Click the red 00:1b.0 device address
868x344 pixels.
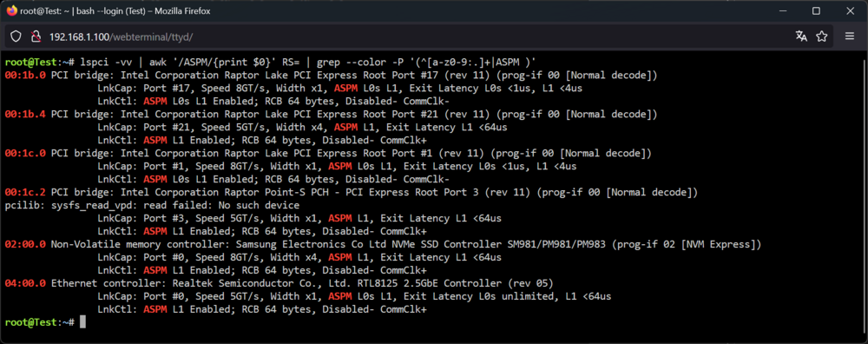(25, 75)
